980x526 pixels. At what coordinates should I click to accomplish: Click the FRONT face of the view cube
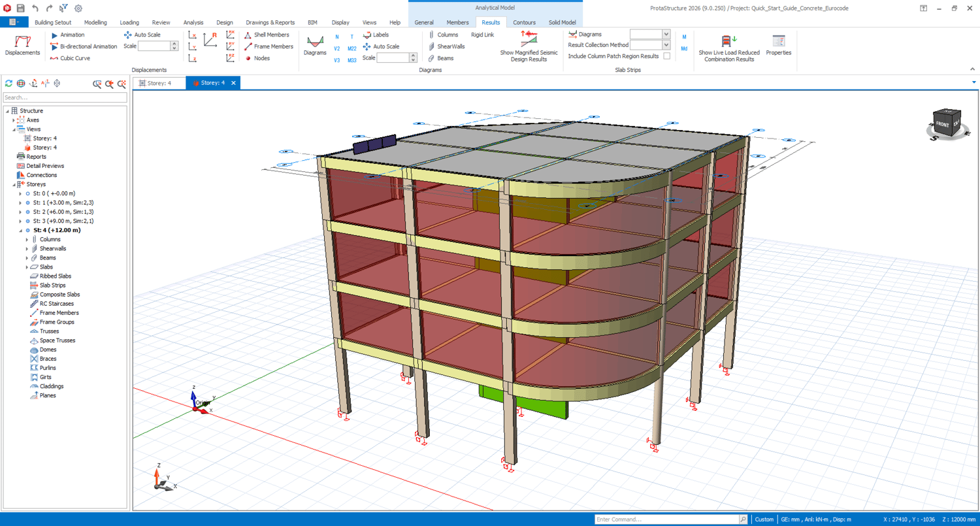(942, 124)
